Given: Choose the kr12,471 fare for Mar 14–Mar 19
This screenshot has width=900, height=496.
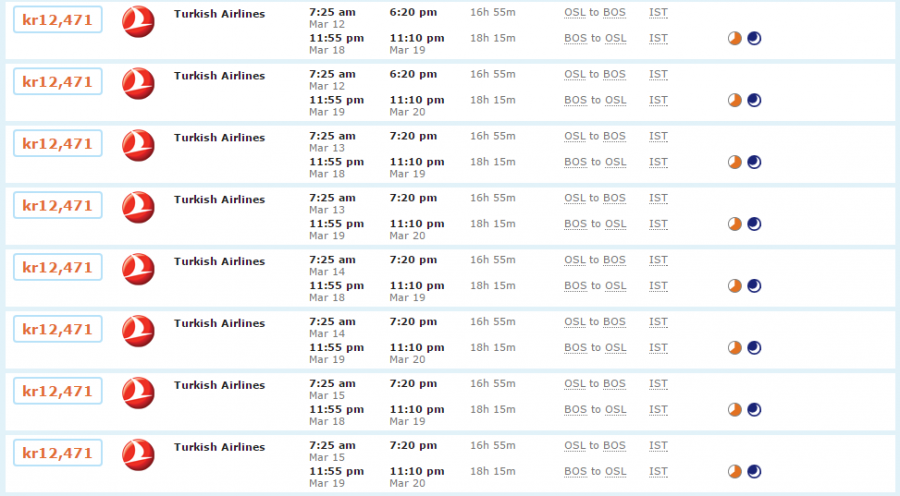Looking at the screenshot, I should (x=57, y=330).
